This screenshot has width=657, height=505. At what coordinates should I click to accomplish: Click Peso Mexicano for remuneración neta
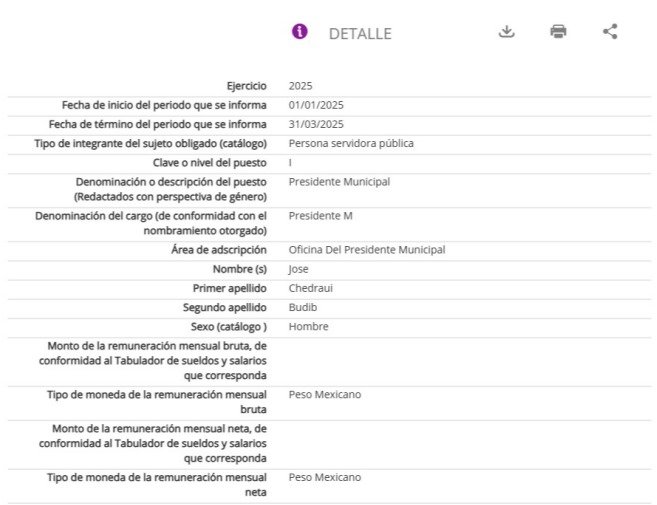325,477
